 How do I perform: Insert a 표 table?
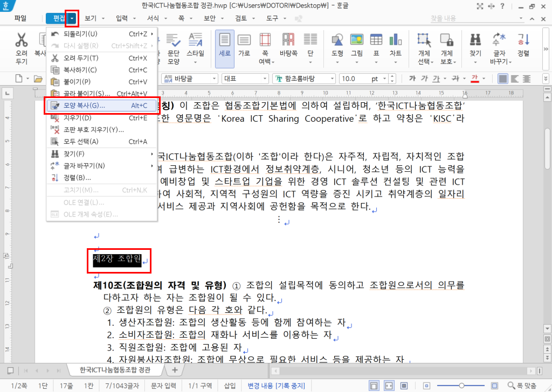point(376,48)
